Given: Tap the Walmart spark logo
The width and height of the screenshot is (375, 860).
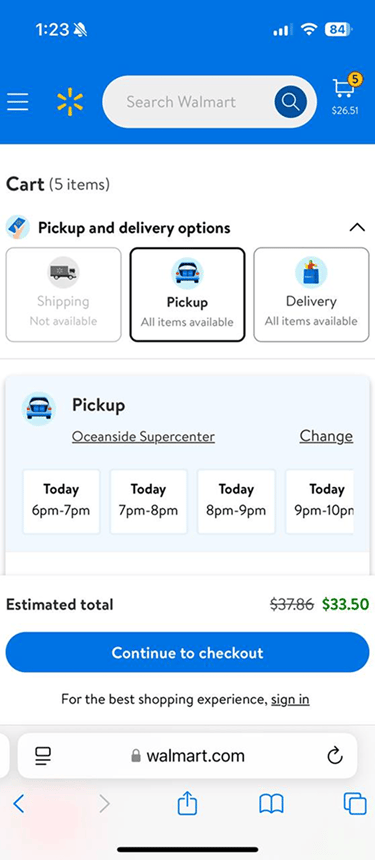Looking at the screenshot, I should point(70,102).
